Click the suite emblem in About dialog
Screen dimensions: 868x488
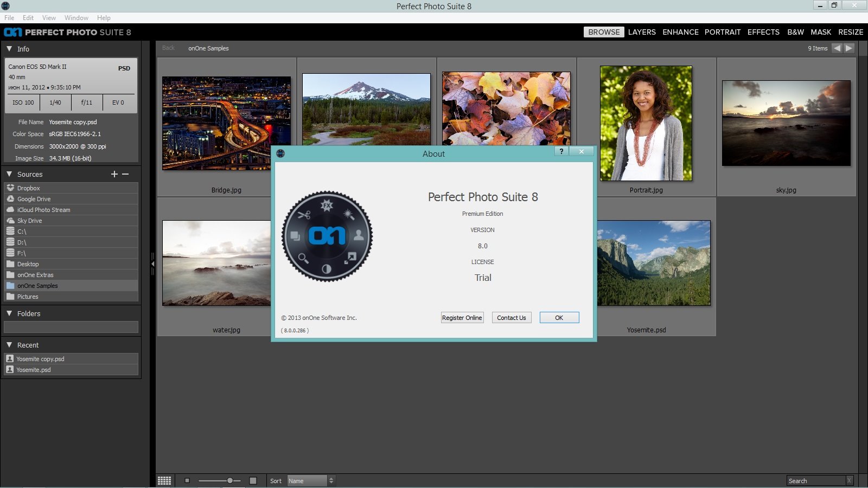pos(327,236)
